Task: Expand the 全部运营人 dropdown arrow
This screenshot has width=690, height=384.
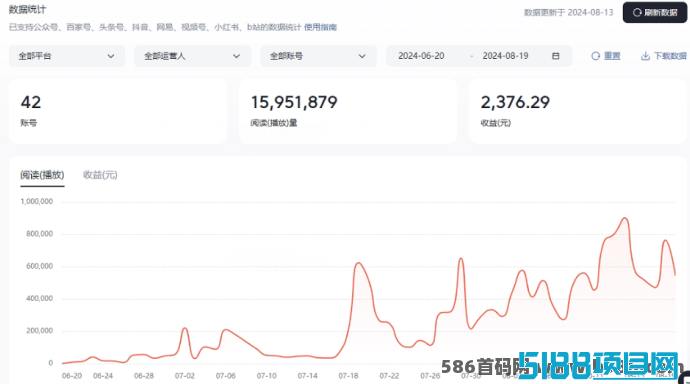Action: tap(236, 56)
